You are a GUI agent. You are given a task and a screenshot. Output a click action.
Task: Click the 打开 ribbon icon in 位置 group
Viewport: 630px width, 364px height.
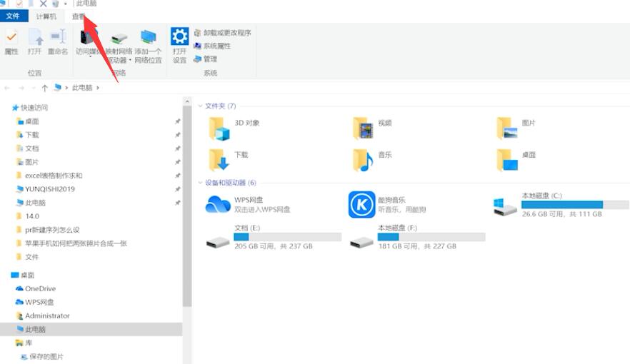pyautogui.click(x=35, y=37)
